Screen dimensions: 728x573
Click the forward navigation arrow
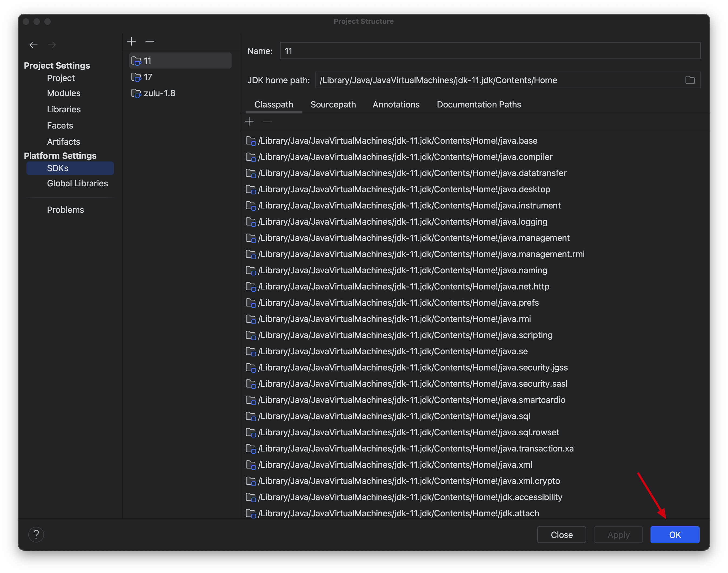click(52, 45)
